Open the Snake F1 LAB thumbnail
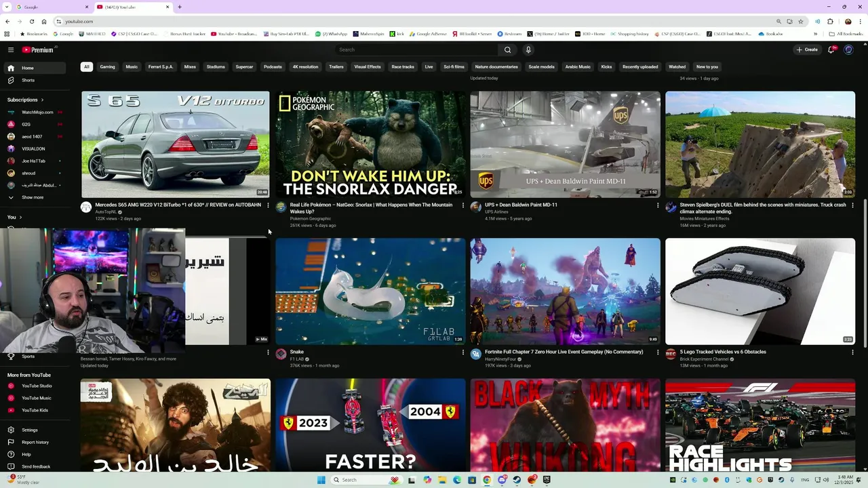 (x=370, y=291)
